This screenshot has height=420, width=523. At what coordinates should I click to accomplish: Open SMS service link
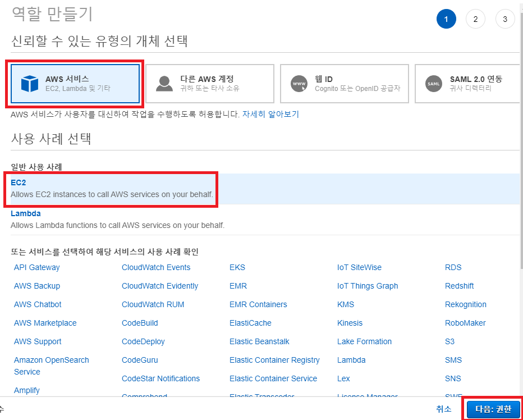[x=453, y=360]
